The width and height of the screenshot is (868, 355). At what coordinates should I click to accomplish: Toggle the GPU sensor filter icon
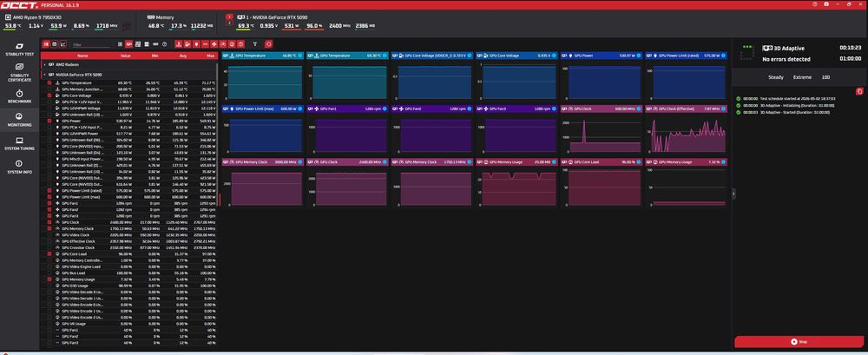click(129, 43)
